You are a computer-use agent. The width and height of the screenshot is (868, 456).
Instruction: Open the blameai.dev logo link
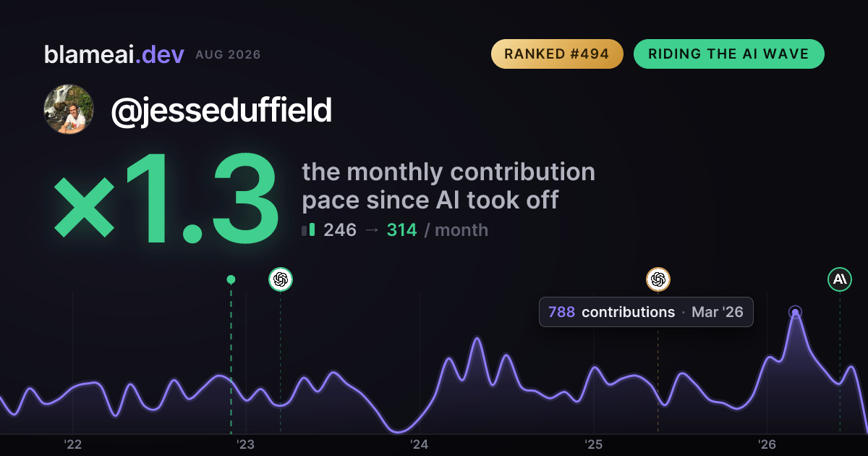(x=114, y=54)
